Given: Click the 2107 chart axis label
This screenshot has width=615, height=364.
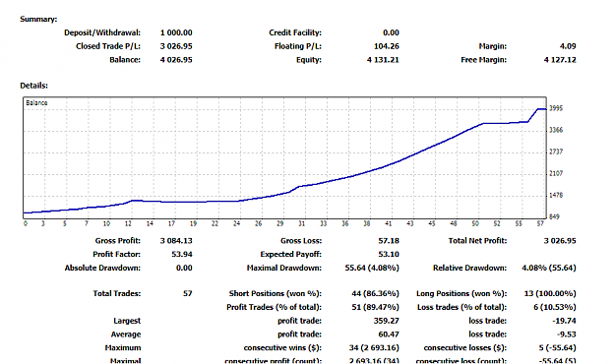Looking at the screenshot, I should pos(556,173).
